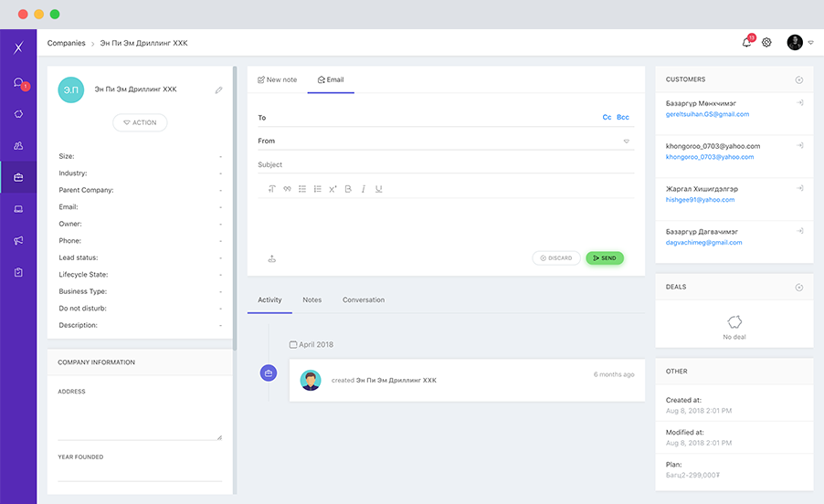The height and width of the screenshot is (504, 824).
Task: Click left panel vertical scrollbar
Action: pos(235,208)
